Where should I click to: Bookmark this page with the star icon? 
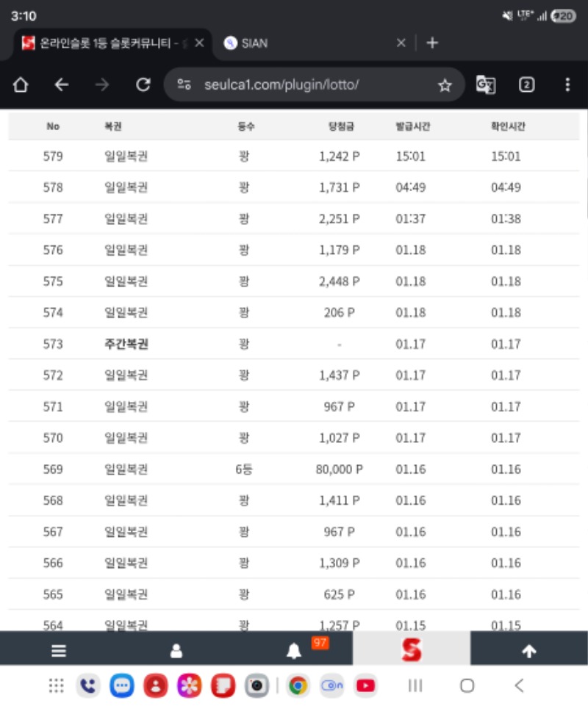coord(445,85)
